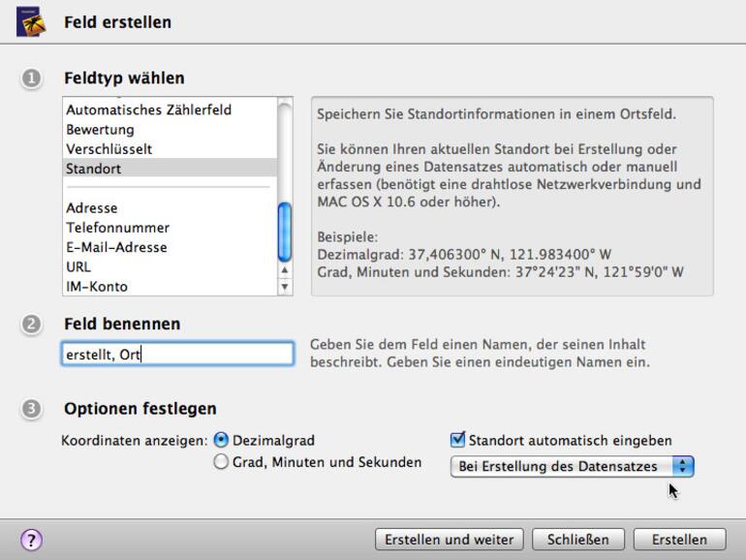Screen dimensions: 746x560
Task: Click the field type list scrollbar thumb
Action: (285, 233)
